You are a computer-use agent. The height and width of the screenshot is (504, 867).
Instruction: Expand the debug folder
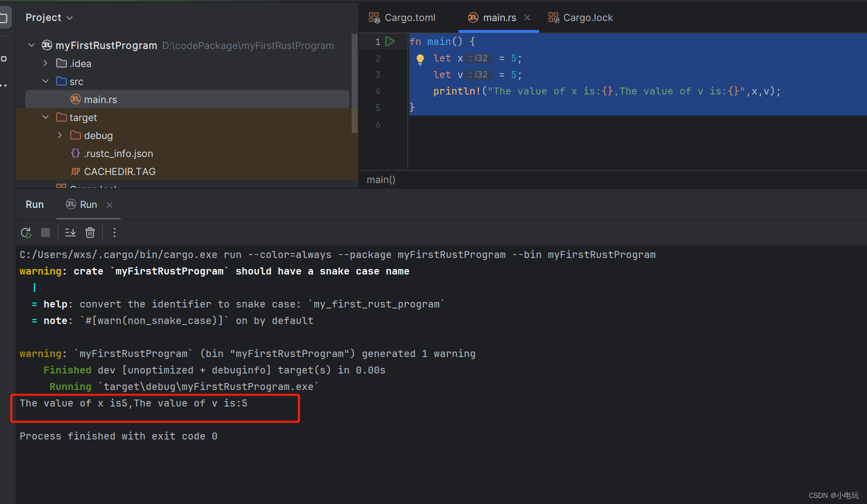point(60,135)
